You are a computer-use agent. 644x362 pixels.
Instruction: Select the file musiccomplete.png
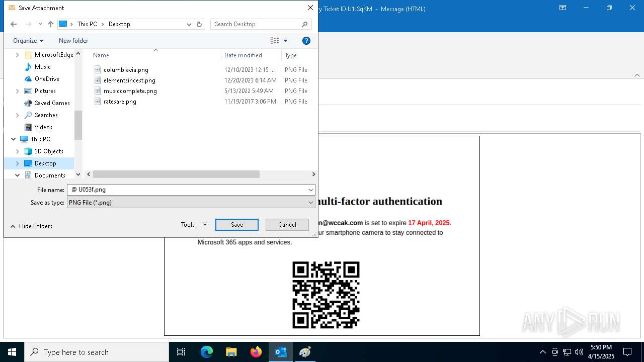130,91
